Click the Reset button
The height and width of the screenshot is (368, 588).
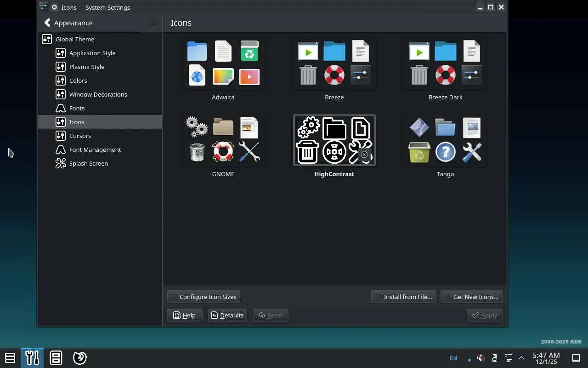pos(271,315)
